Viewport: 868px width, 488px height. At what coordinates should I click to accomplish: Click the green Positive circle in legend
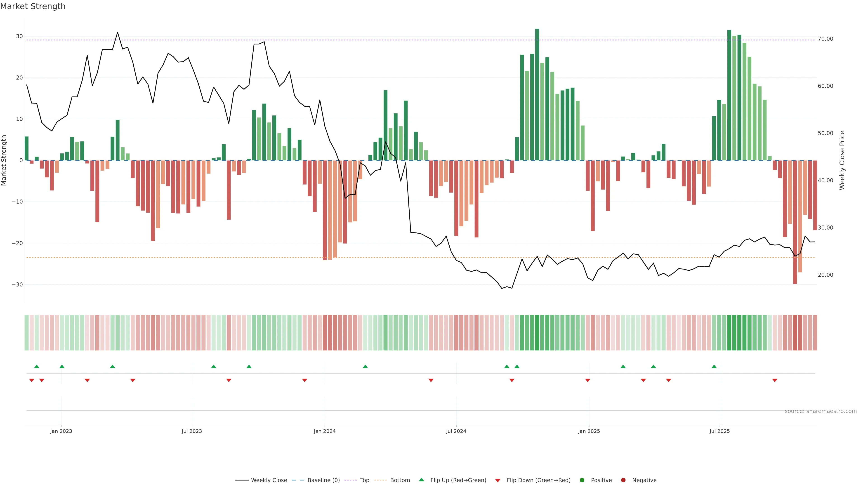pos(582,480)
